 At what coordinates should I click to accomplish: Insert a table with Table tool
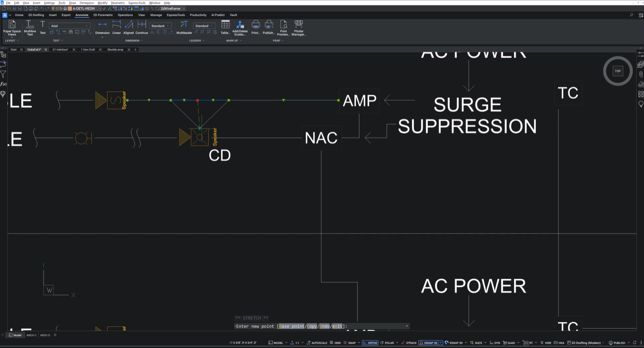pyautogui.click(x=225, y=27)
